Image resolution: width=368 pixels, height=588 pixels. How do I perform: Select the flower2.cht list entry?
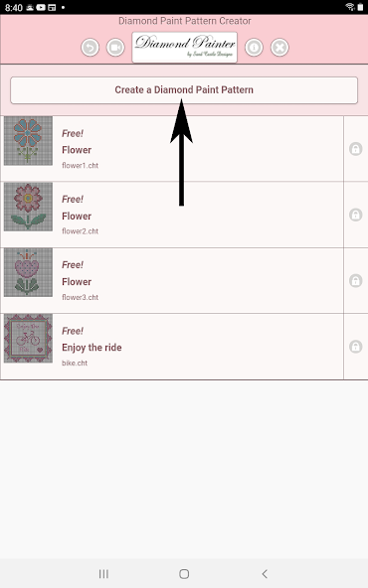[x=172, y=215]
